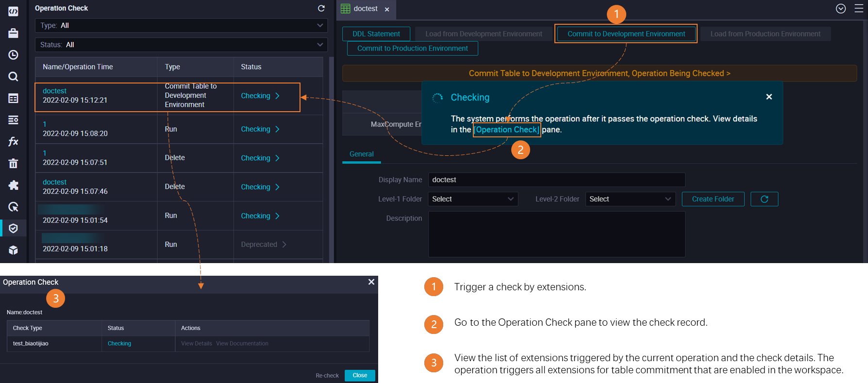The height and width of the screenshot is (383, 868).
Task: Click the DDL Statement button
Action: (x=376, y=34)
